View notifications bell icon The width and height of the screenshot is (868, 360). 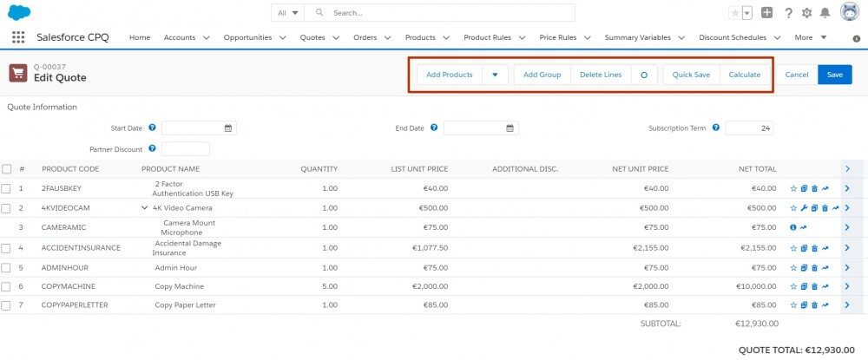825,13
